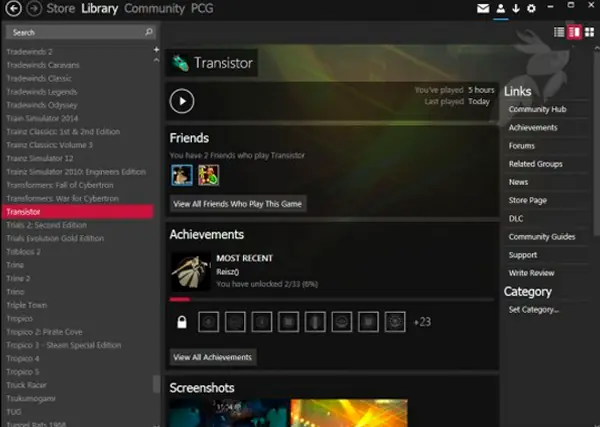Select Tropico 5 in list

click(x=23, y=372)
